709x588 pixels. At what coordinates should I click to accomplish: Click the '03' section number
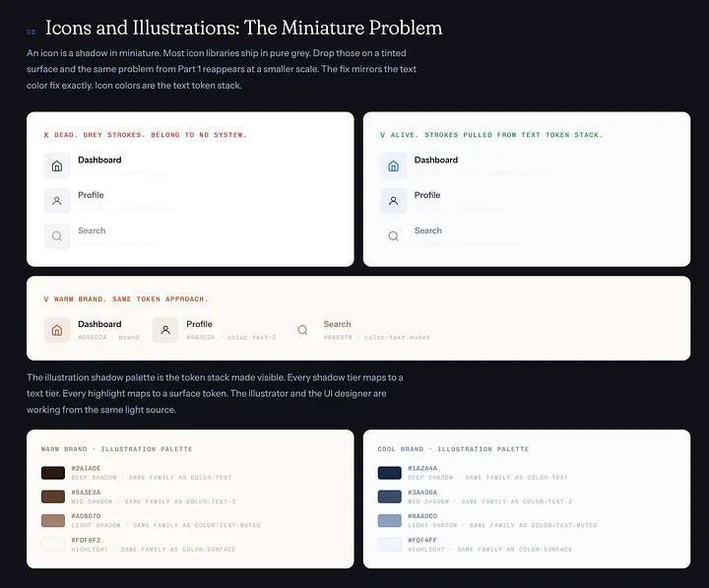click(x=31, y=33)
